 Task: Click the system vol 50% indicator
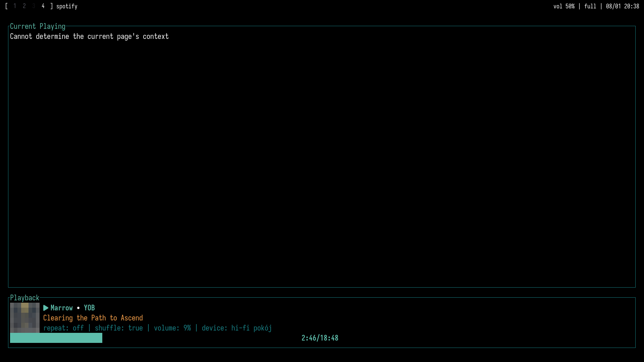tap(564, 6)
